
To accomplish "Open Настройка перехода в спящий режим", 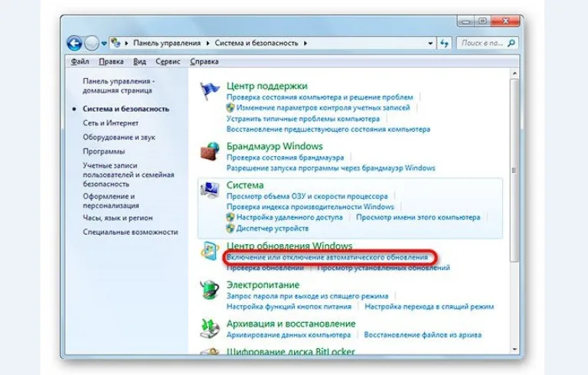I will (430, 307).
